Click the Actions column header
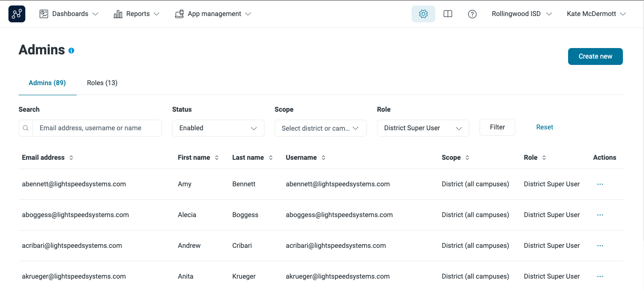 (605, 158)
